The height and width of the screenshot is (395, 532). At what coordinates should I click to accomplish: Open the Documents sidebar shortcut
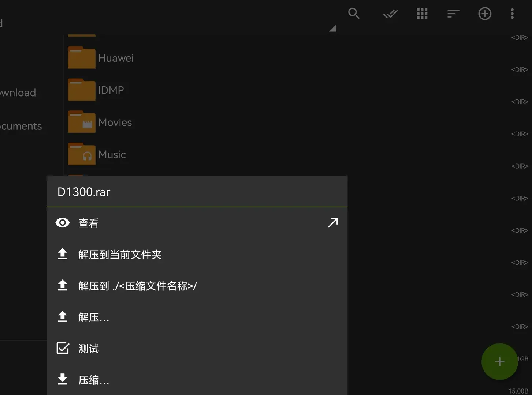[x=21, y=127]
